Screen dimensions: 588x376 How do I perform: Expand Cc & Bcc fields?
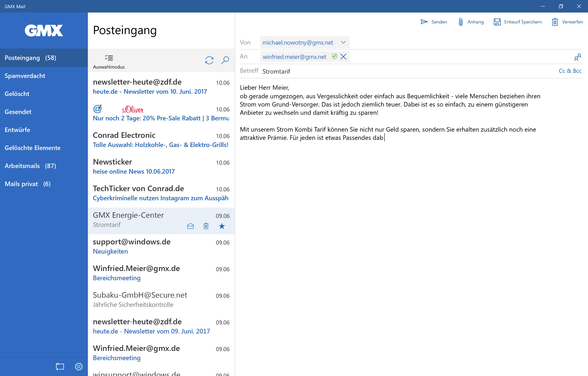pos(570,71)
